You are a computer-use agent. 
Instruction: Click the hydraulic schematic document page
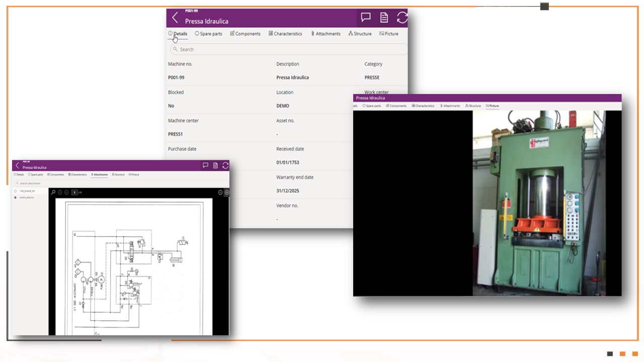click(x=135, y=267)
